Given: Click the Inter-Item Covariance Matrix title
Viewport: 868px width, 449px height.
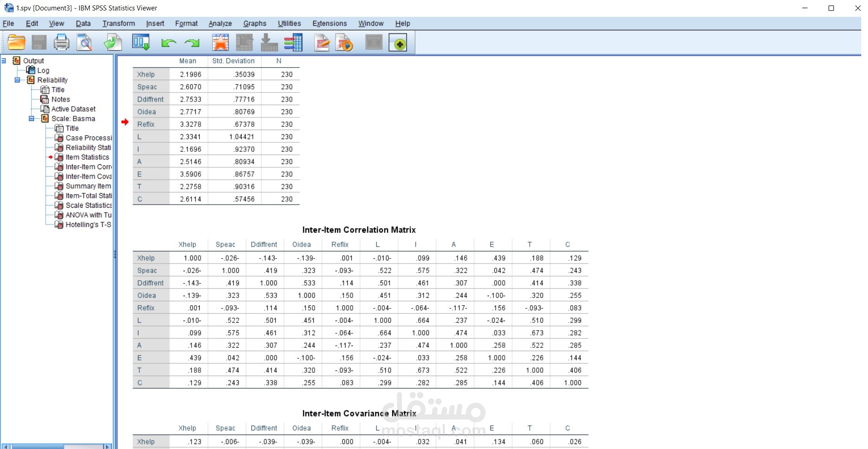Looking at the screenshot, I should pyautogui.click(x=359, y=414).
